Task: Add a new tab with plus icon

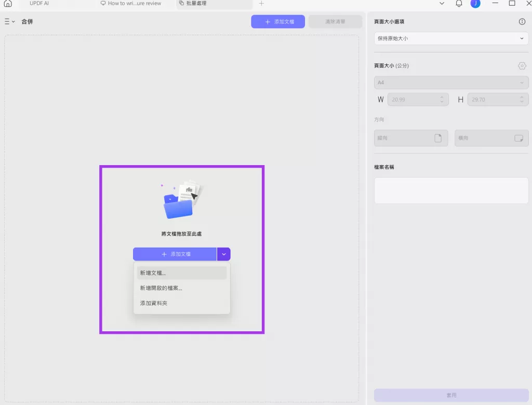Action: pos(261,4)
